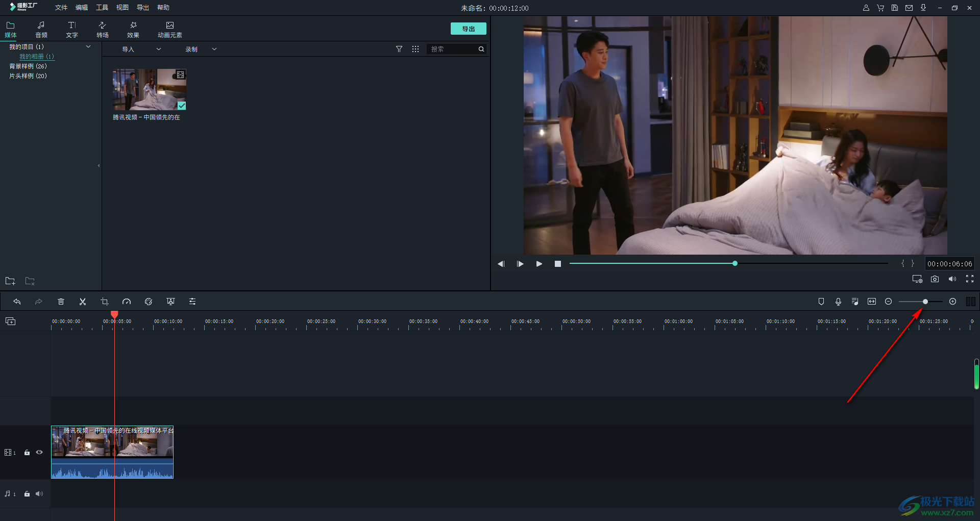Switch to the 转场 tab

[x=103, y=30]
